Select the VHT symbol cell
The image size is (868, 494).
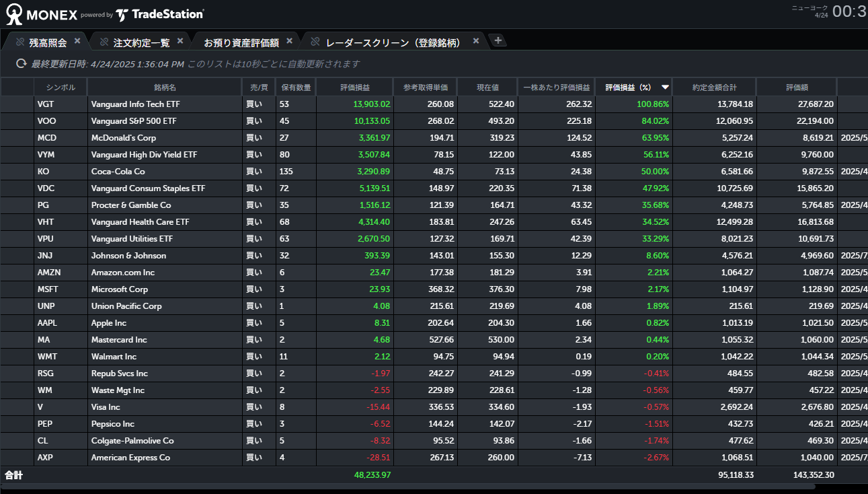click(61, 222)
